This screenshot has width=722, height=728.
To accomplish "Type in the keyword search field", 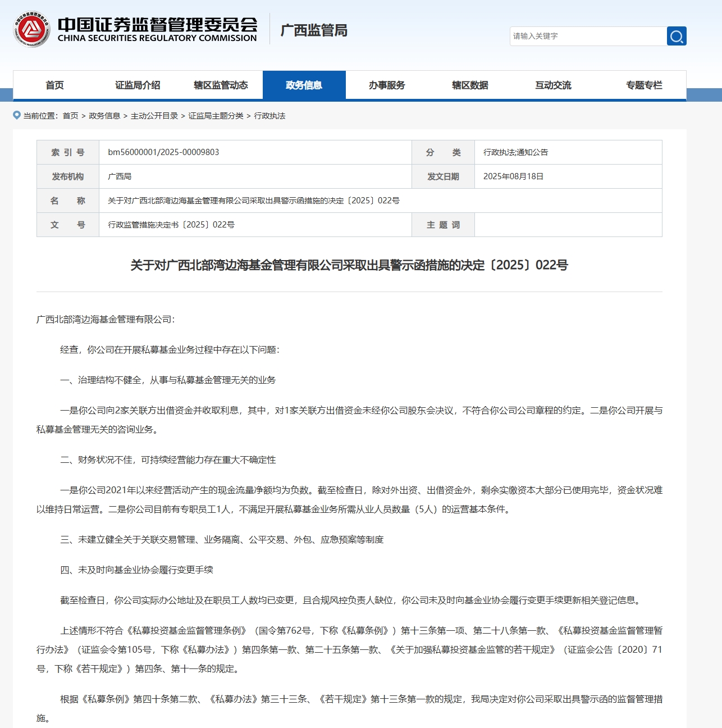I will point(587,37).
